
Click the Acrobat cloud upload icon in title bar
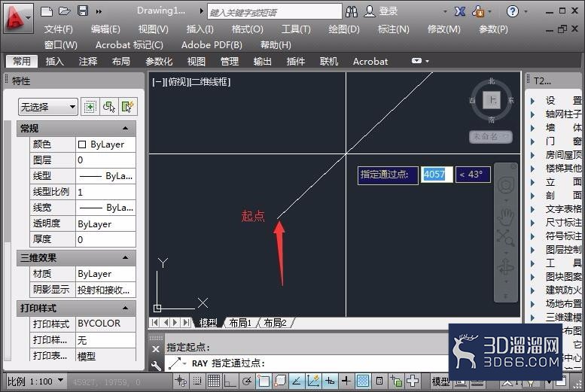478,11
